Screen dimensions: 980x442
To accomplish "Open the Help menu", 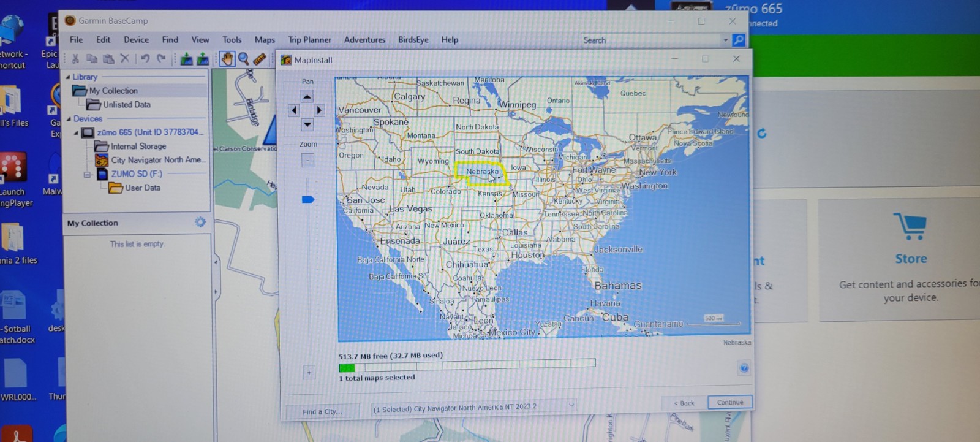I will click(450, 40).
